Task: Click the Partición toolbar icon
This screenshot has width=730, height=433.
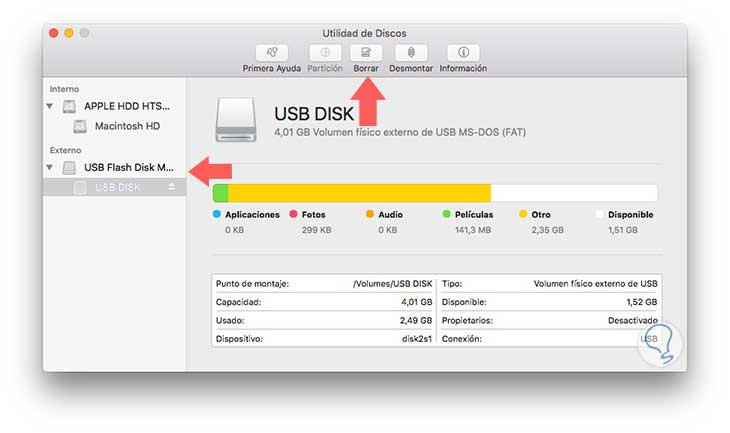Action: [325, 53]
